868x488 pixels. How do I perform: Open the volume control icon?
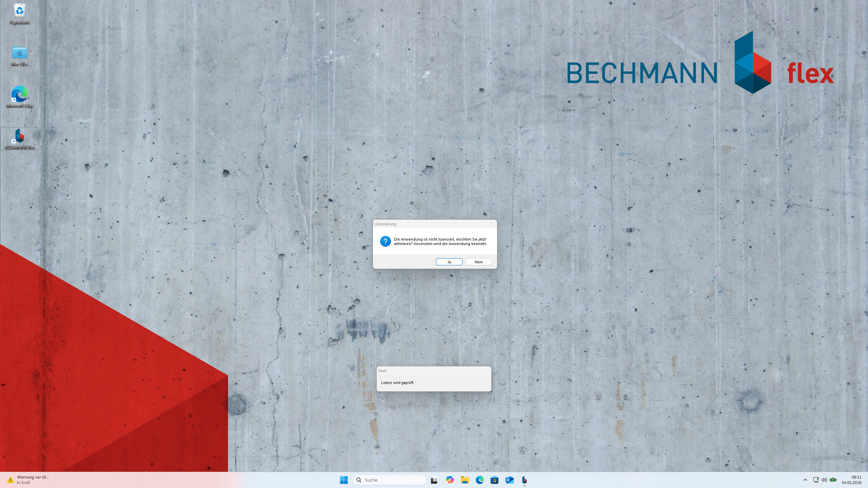[x=824, y=480]
